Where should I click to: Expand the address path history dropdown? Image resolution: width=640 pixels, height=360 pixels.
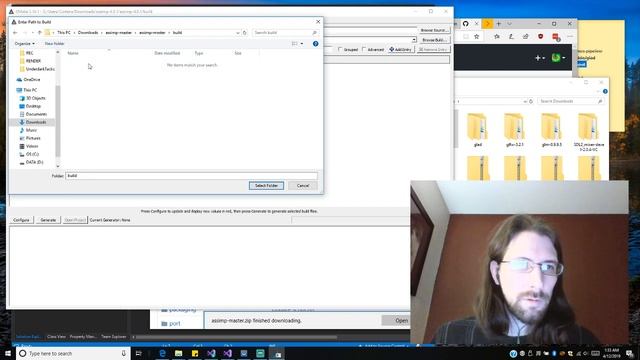coord(238,33)
